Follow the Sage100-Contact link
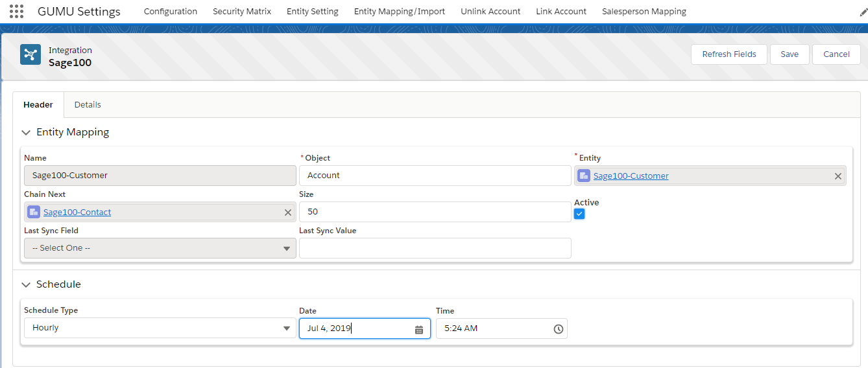This screenshot has height=368, width=868. point(77,212)
